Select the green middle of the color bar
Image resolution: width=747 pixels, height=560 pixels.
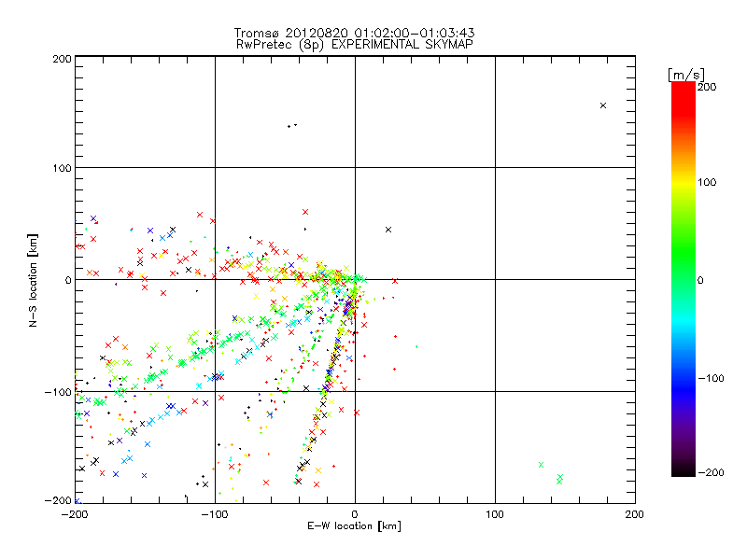[683, 279]
